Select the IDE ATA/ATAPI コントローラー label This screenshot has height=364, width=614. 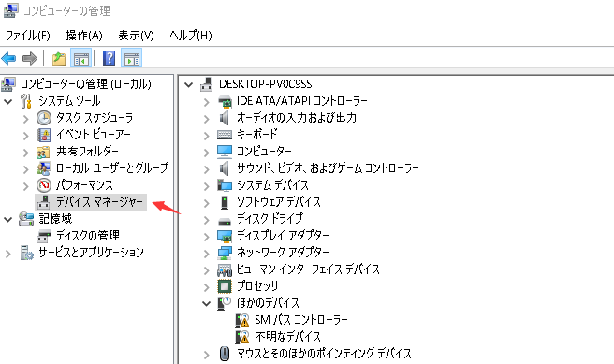pyautogui.click(x=302, y=101)
